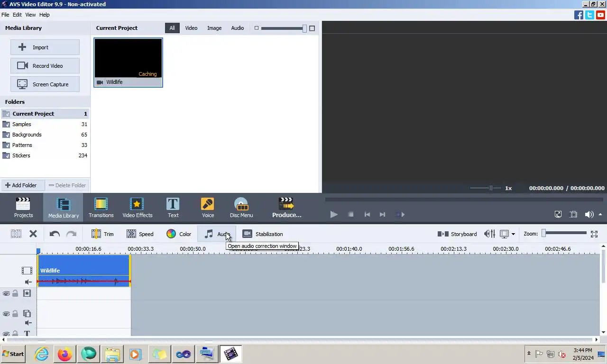
Task: Toggle overlay track visibility eye
Action: tap(6, 314)
